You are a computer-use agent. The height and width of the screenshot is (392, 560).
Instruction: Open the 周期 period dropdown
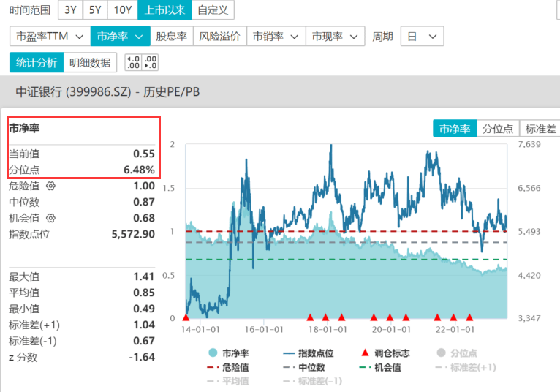pyautogui.click(x=422, y=36)
